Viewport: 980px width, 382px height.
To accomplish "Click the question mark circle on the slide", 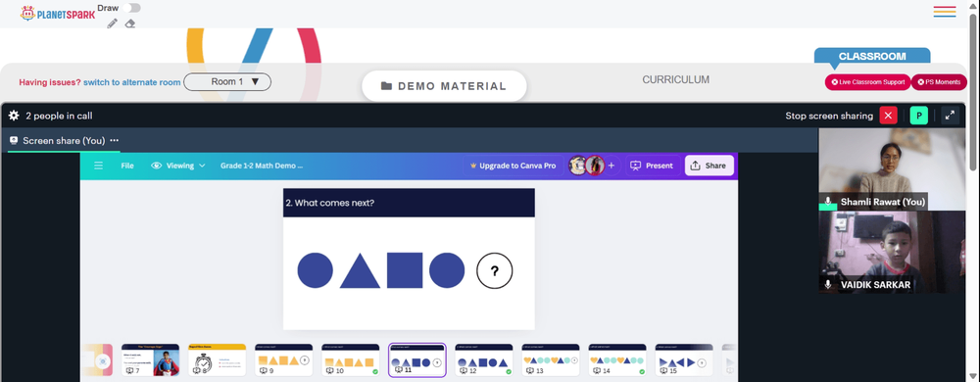I will pyautogui.click(x=494, y=271).
